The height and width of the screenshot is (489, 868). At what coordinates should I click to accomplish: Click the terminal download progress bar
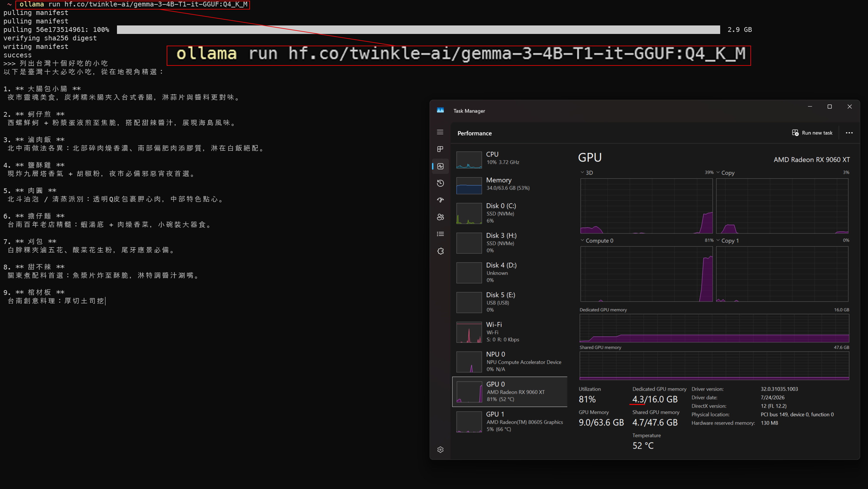click(x=418, y=30)
